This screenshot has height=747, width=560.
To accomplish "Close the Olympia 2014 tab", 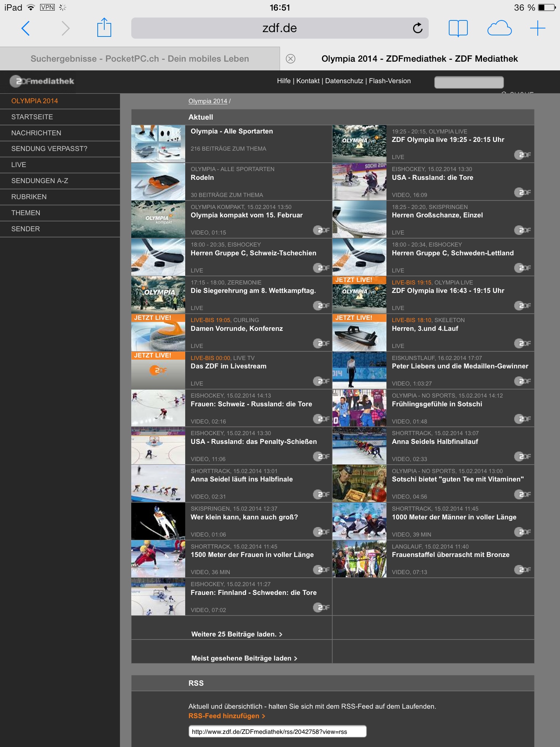I will tap(291, 59).
